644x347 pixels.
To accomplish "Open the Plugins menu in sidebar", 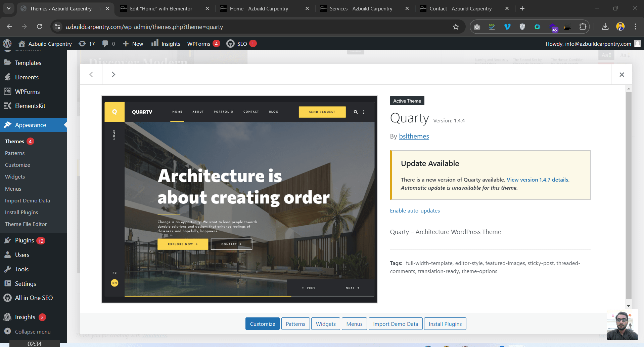I will coord(24,240).
